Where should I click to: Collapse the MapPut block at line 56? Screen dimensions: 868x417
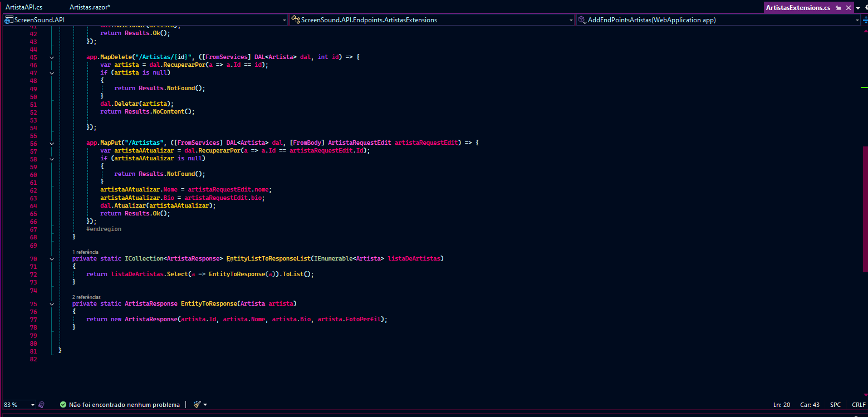(x=52, y=143)
